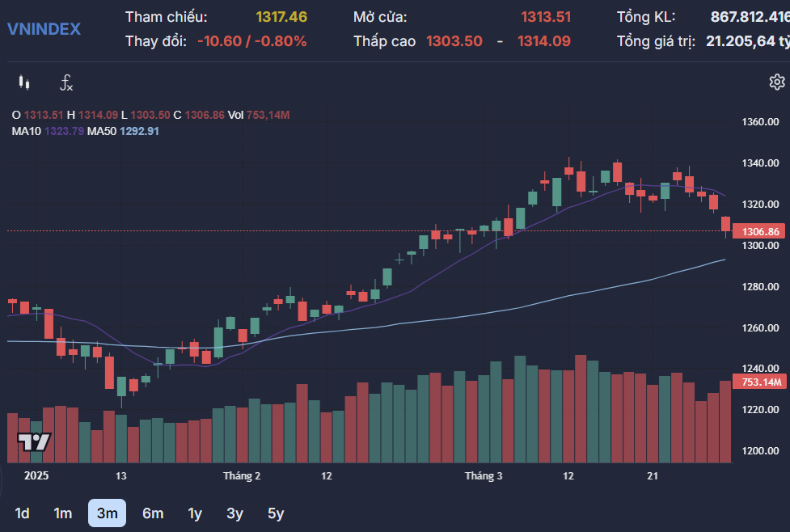Click the VNINDEX ticker label
The image size is (790, 532).
44,29
